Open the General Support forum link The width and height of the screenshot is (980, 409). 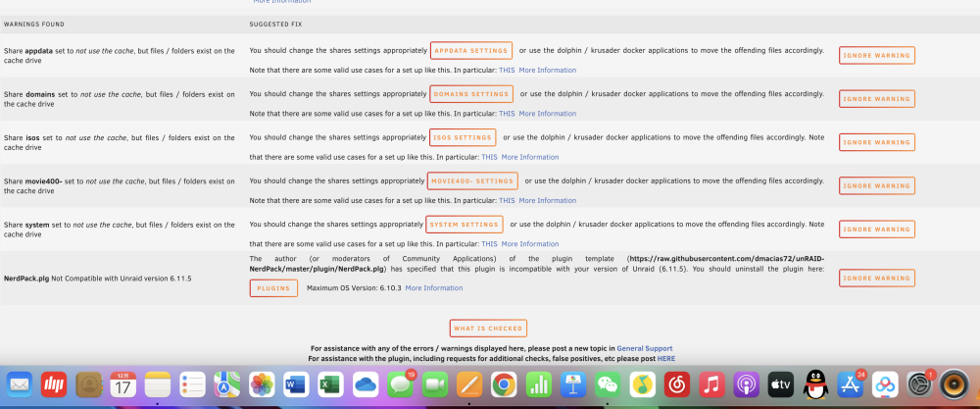(x=645, y=348)
